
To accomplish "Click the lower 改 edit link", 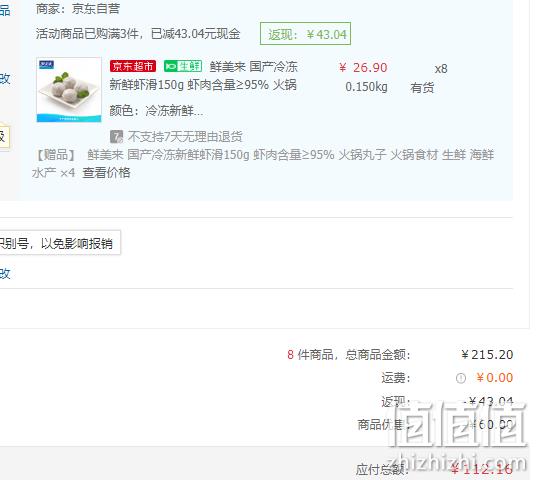I will click(x=5, y=274).
